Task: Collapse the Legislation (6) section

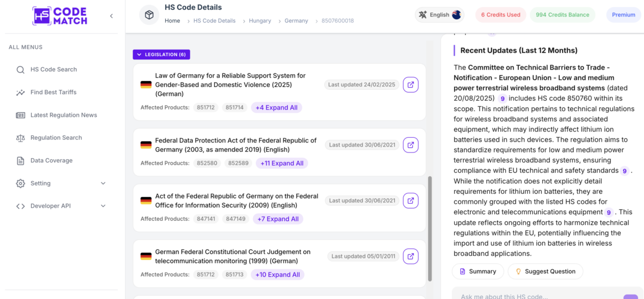Action: pyautogui.click(x=161, y=55)
